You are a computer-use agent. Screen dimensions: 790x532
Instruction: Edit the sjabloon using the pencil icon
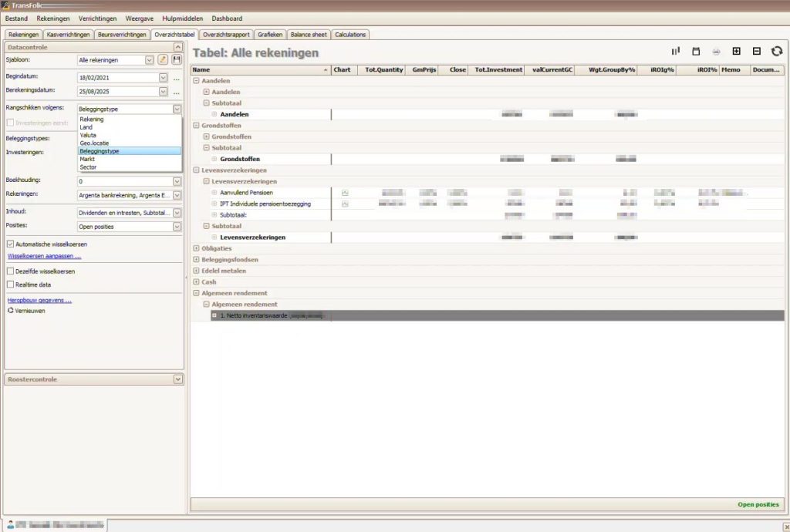click(164, 59)
